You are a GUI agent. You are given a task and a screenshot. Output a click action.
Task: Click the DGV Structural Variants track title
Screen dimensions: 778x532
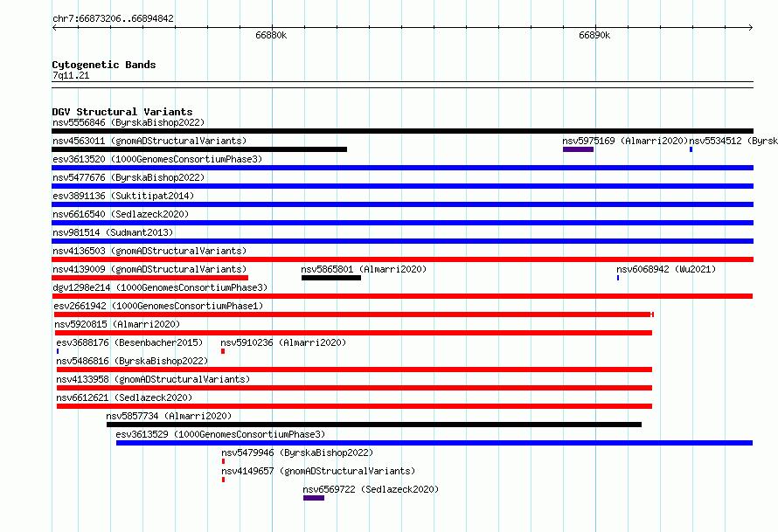(122, 112)
